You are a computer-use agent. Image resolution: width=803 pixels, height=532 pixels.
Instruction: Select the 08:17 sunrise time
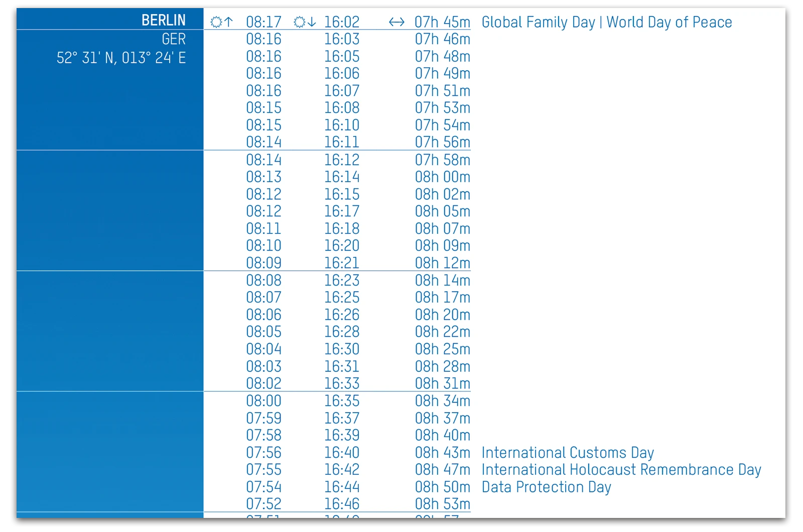coord(263,22)
